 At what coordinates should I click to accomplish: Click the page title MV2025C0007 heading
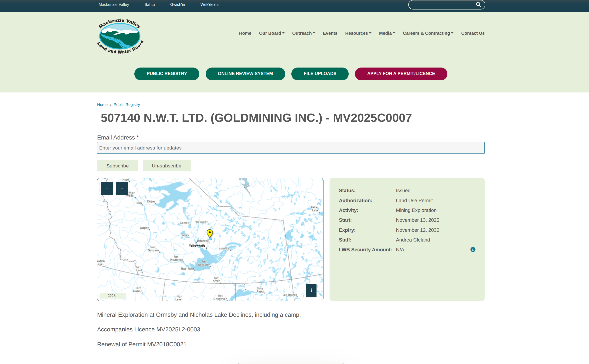point(256,118)
